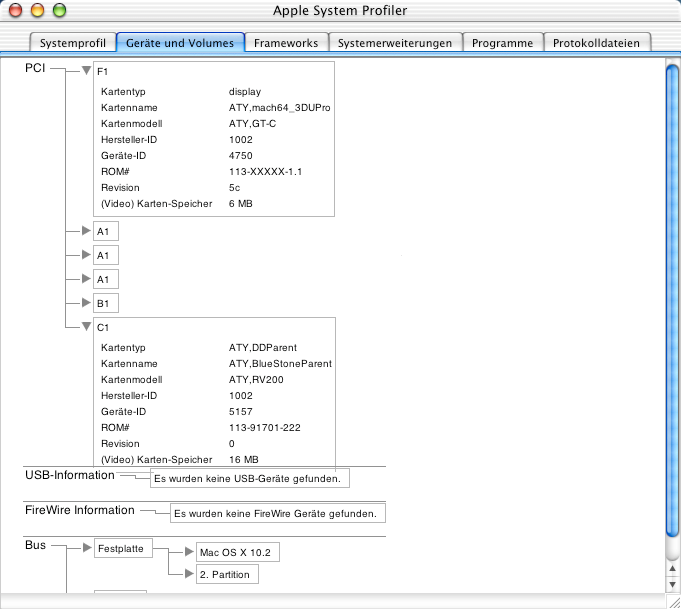Click the value ATY,GT-C
Viewport: 681px width, 609px height.
pos(252,124)
